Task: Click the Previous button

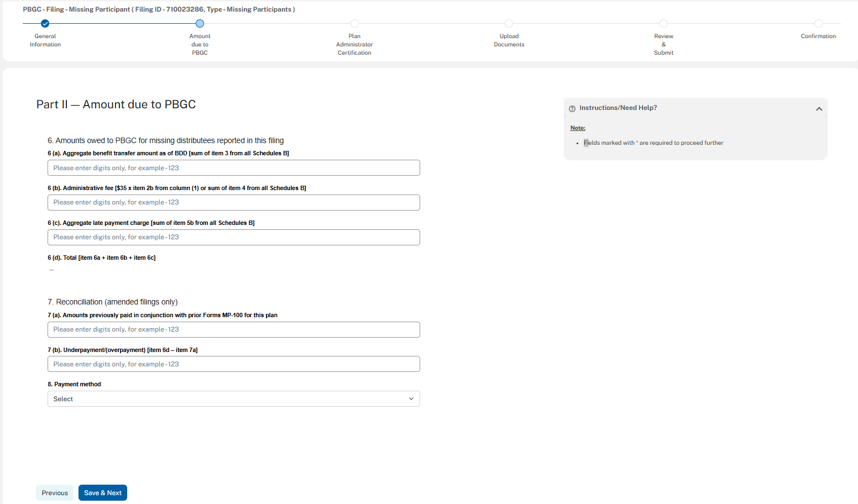Action: click(x=55, y=493)
